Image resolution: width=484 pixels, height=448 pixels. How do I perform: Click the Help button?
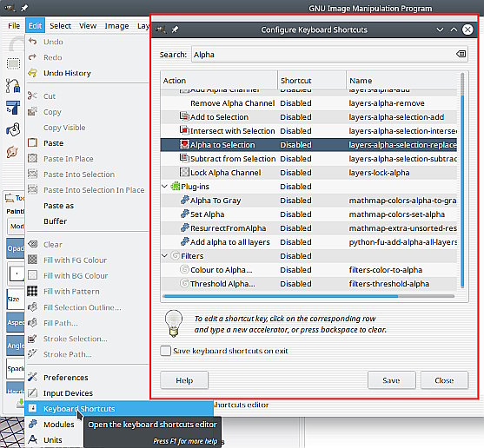184,380
